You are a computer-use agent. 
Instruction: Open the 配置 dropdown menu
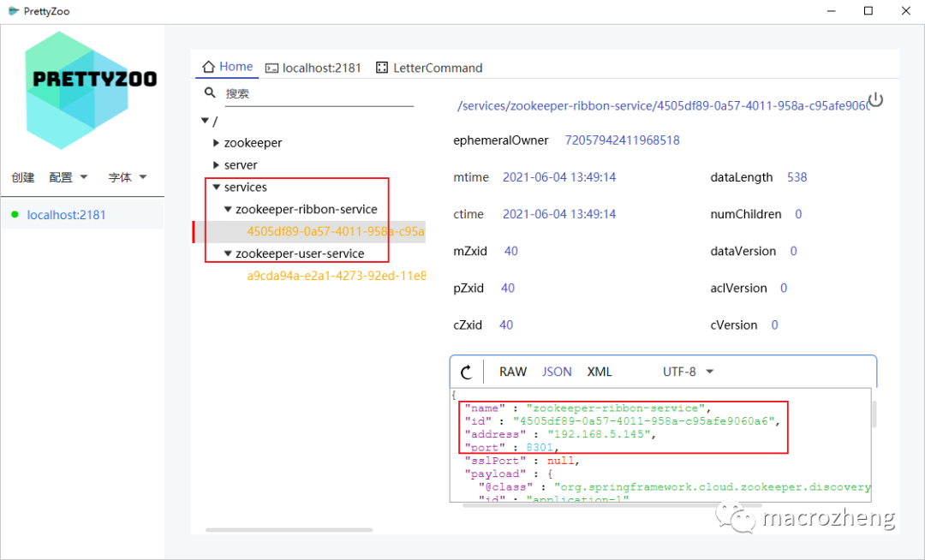point(69,177)
